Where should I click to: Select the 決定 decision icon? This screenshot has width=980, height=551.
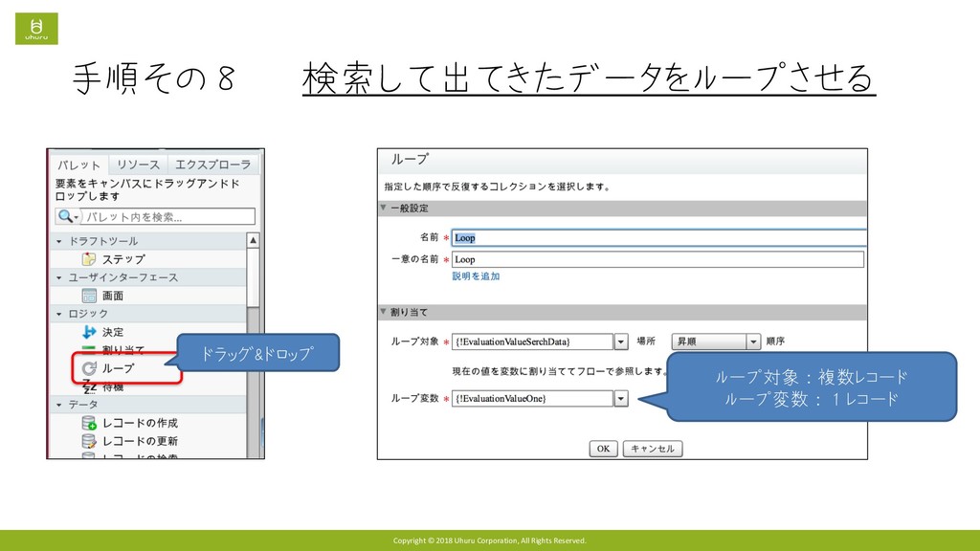pos(89,332)
